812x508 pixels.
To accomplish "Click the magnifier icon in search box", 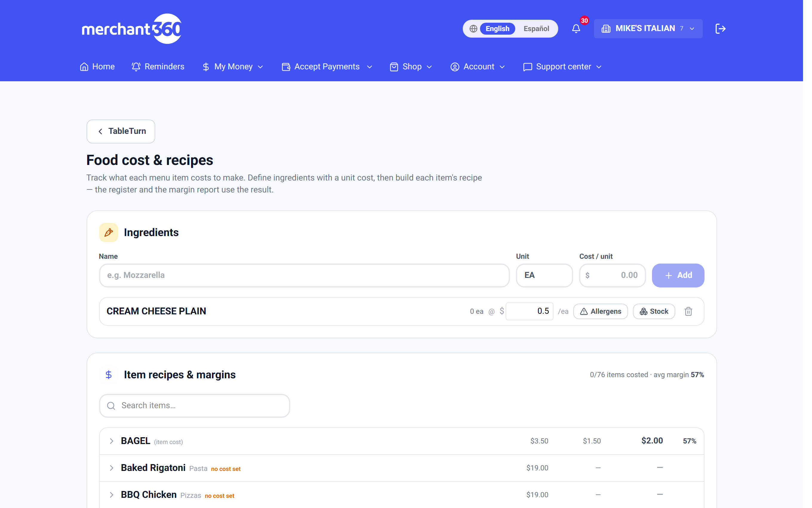I will tap(111, 406).
